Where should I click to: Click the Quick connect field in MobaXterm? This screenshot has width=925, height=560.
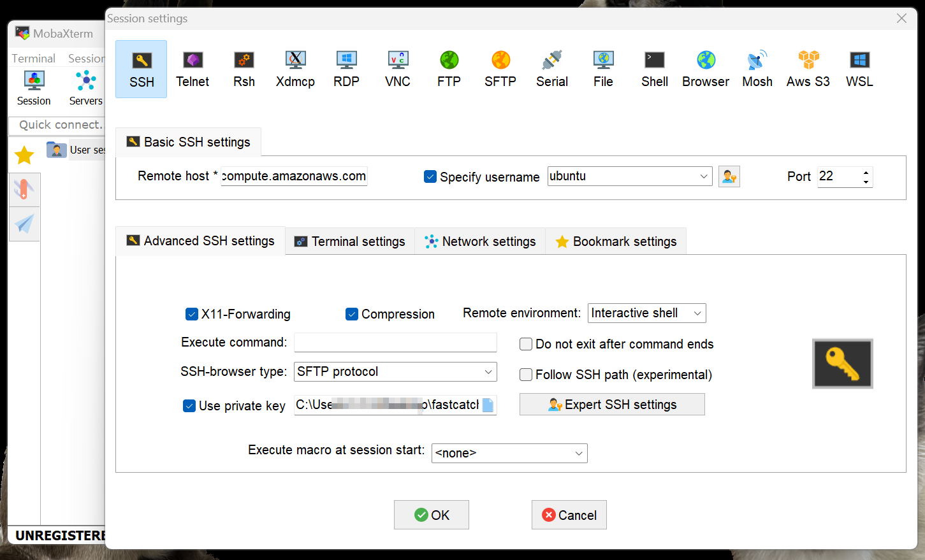point(57,125)
